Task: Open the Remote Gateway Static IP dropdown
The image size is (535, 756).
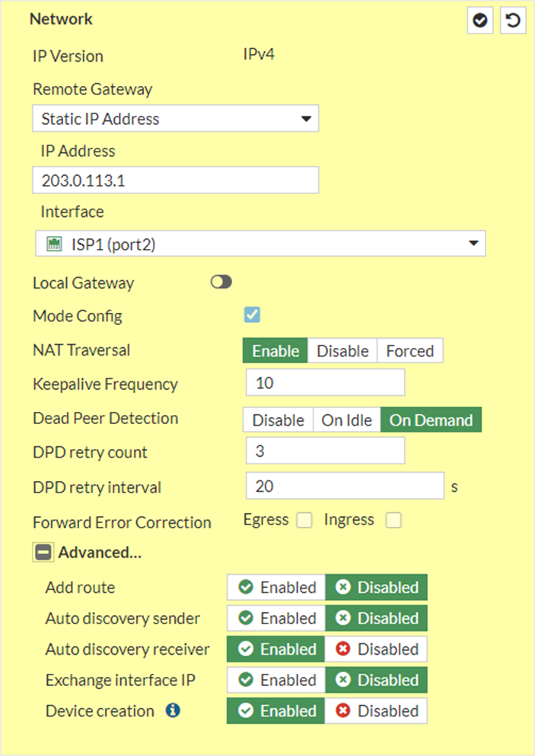Action: pyautogui.click(x=176, y=118)
